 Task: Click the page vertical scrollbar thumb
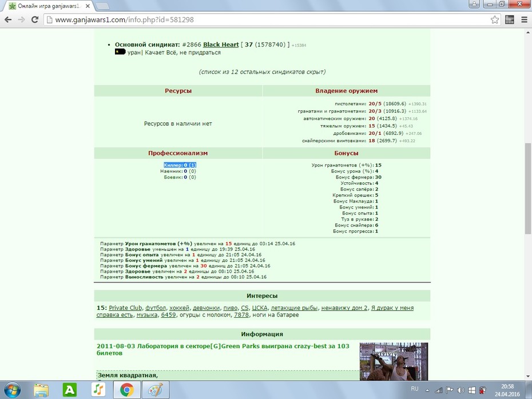pos(528,189)
